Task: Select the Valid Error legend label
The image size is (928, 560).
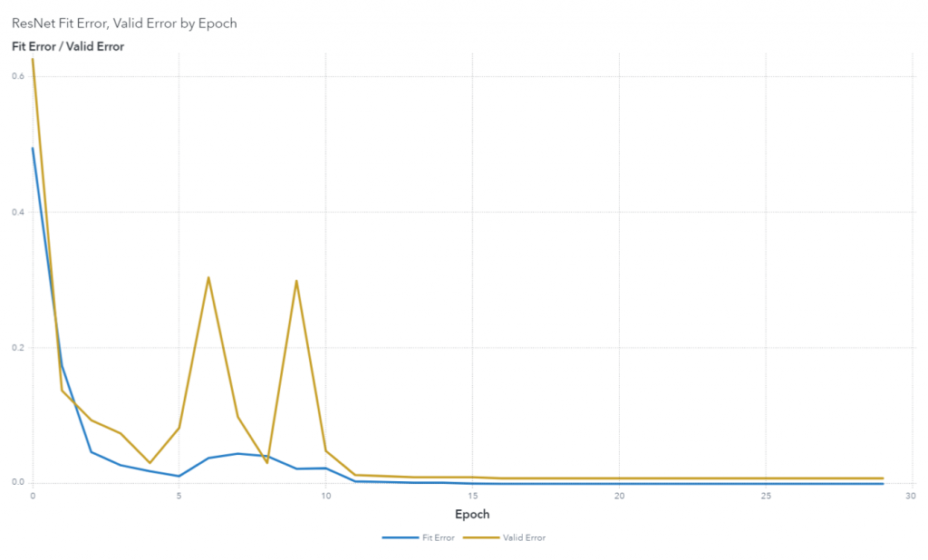Action: point(524,537)
